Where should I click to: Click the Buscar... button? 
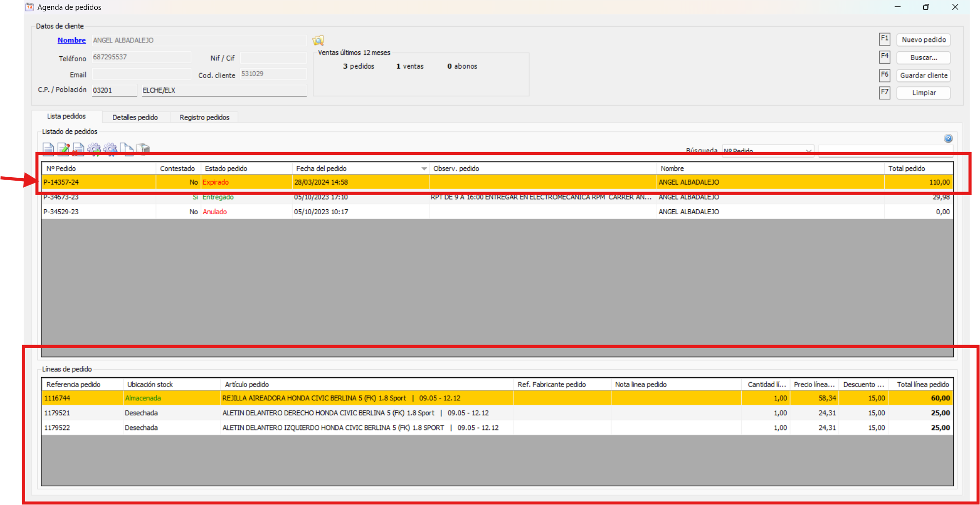923,58
